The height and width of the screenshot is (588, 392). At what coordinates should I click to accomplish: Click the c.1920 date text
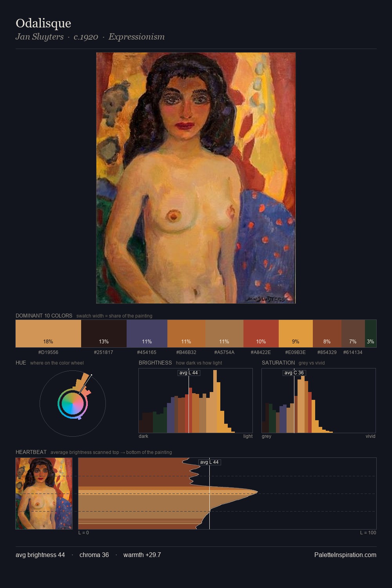[86, 37]
